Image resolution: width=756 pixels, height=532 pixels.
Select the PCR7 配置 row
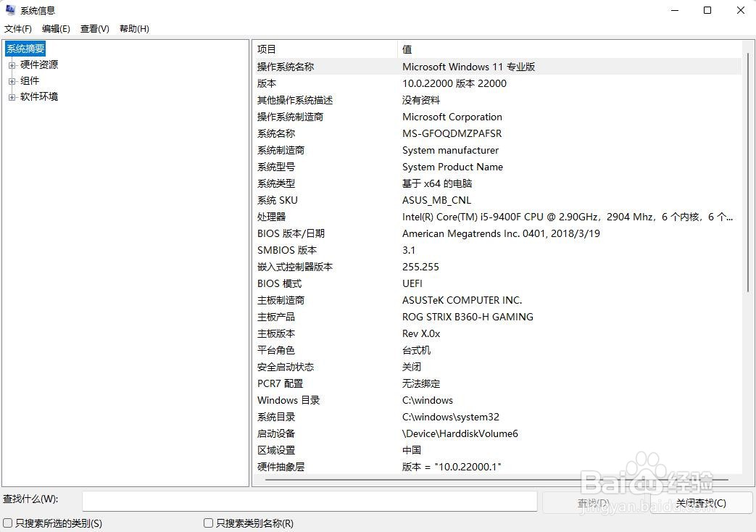coord(497,383)
